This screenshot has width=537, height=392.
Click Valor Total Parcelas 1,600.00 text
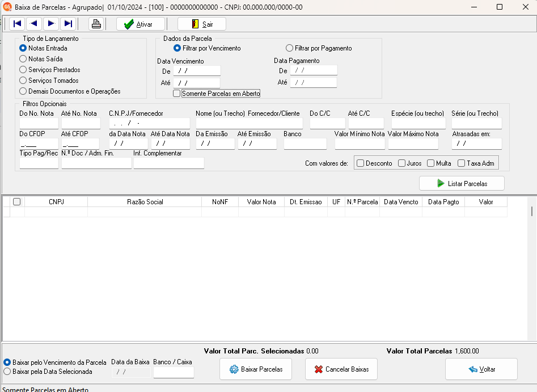point(433,351)
